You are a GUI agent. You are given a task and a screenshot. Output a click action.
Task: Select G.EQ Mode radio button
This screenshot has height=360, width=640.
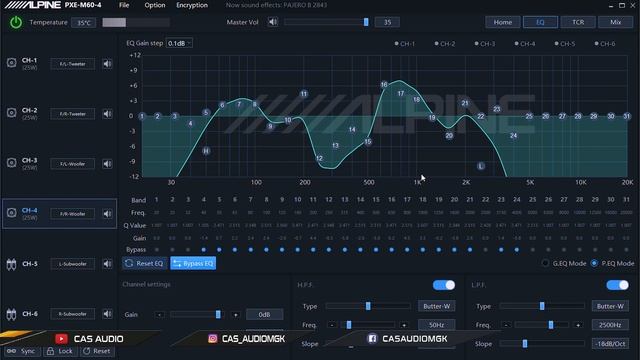point(545,263)
